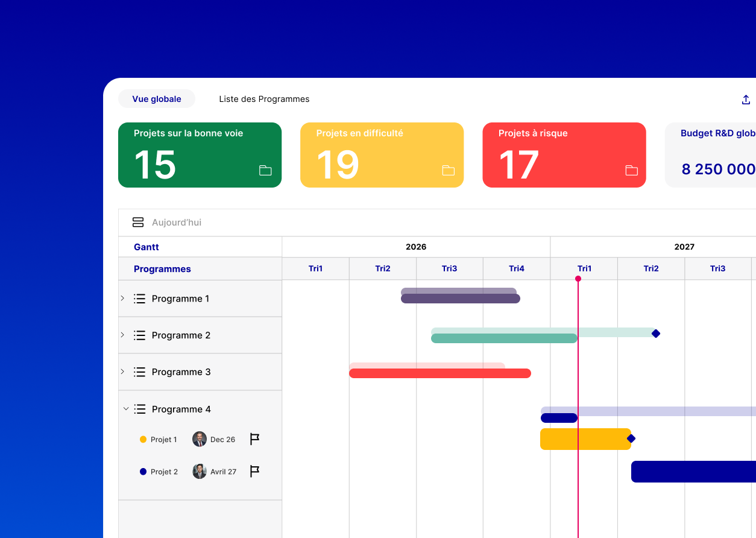Click the list icon next to Programme 1
Screen dimensions: 756x538
click(x=140, y=299)
